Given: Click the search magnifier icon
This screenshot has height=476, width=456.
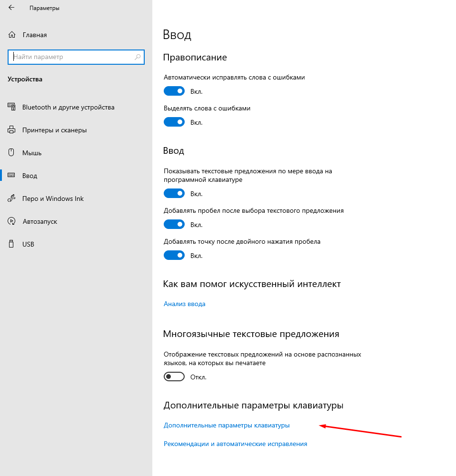Looking at the screenshot, I should click(138, 57).
